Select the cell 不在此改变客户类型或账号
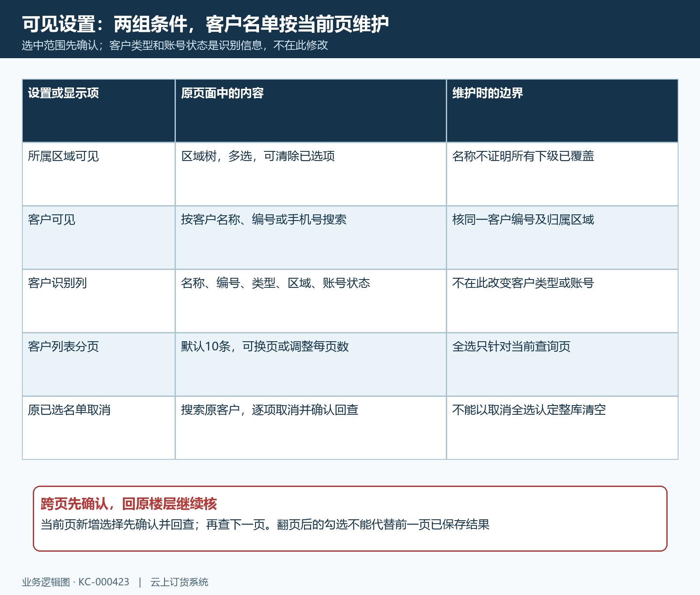This screenshot has height=595, width=700. pyautogui.click(x=562, y=301)
